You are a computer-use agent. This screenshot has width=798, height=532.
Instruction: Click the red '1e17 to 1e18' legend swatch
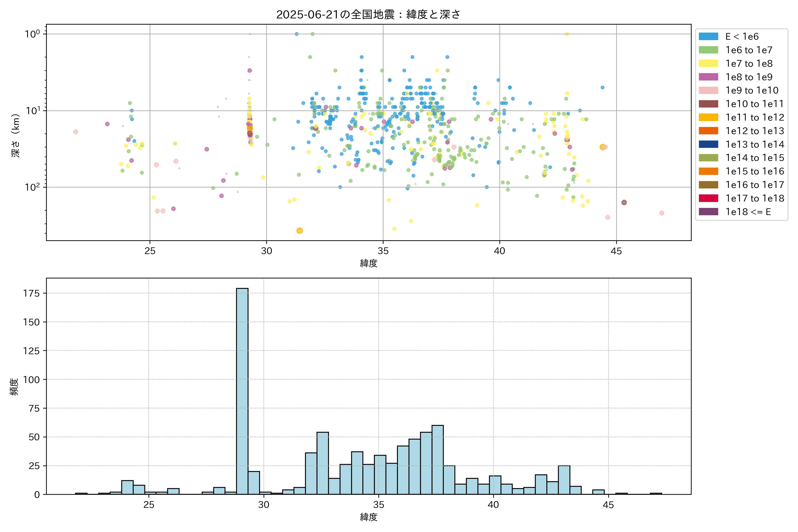pyautogui.click(x=708, y=198)
